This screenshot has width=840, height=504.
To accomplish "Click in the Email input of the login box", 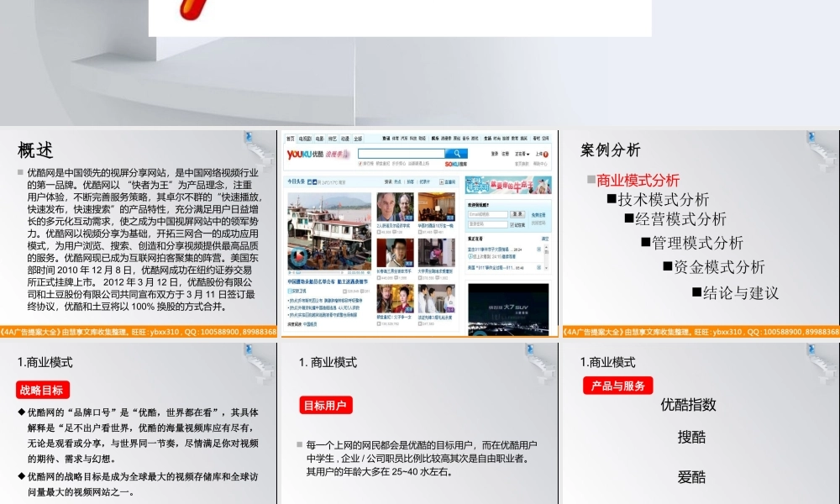I will tap(488, 214).
